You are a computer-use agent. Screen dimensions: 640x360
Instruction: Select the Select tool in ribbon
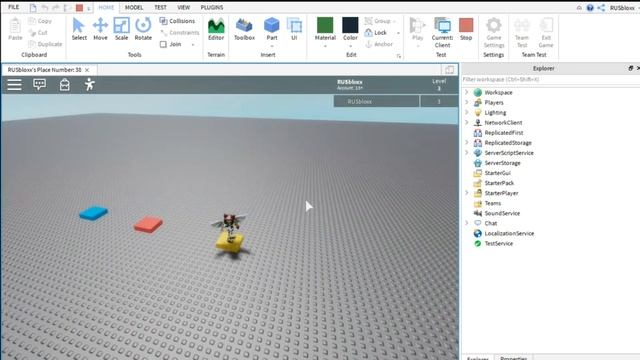(x=79, y=29)
